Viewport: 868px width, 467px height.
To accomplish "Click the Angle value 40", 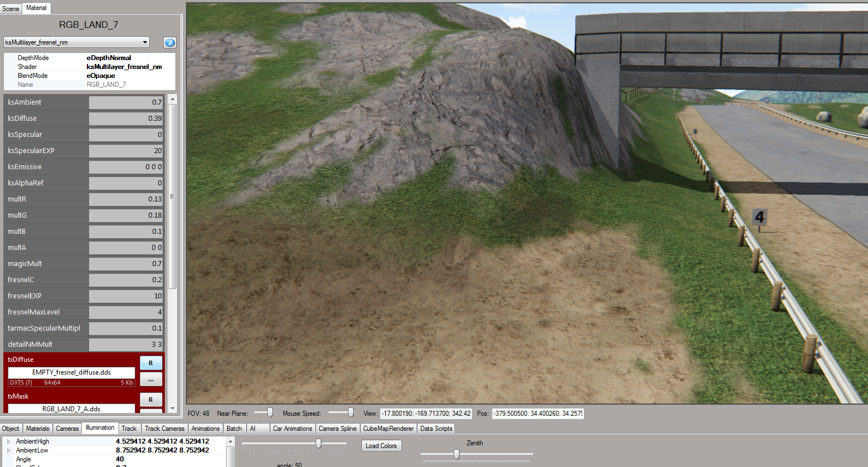I will pyautogui.click(x=120, y=459).
